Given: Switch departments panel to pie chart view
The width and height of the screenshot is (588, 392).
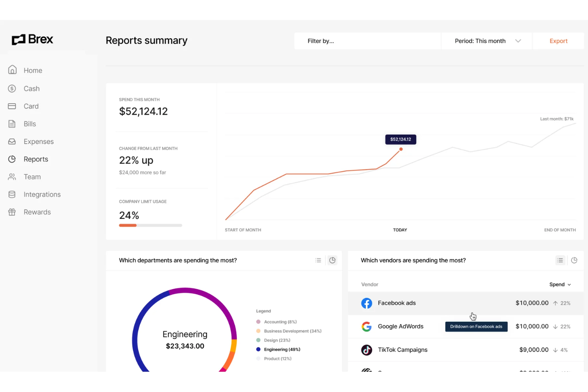Looking at the screenshot, I should click(x=333, y=260).
